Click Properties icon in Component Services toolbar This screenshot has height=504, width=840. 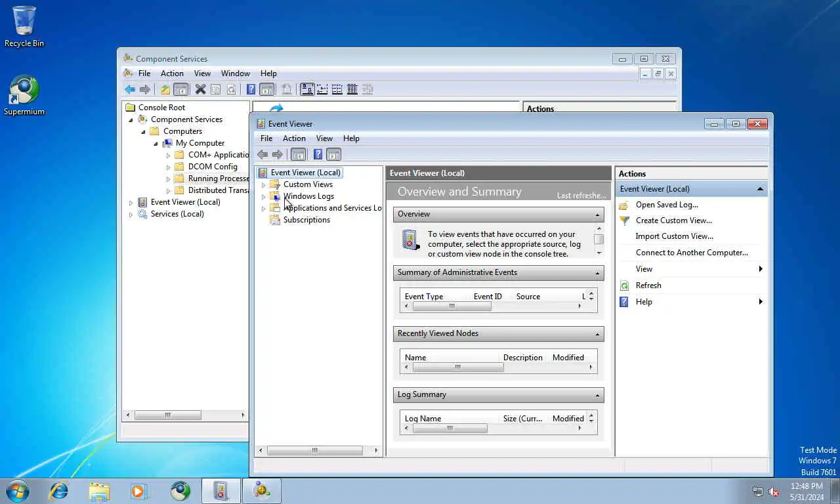click(x=215, y=89)
